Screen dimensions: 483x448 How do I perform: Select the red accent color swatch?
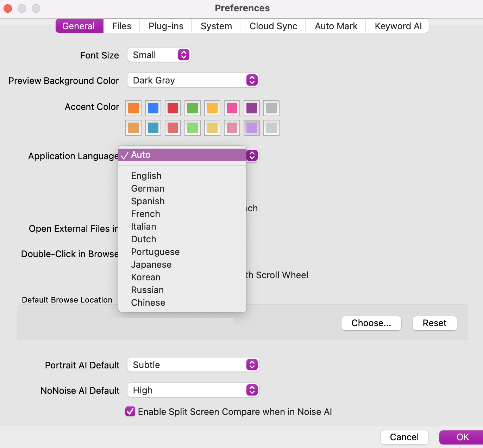[173, 108]
